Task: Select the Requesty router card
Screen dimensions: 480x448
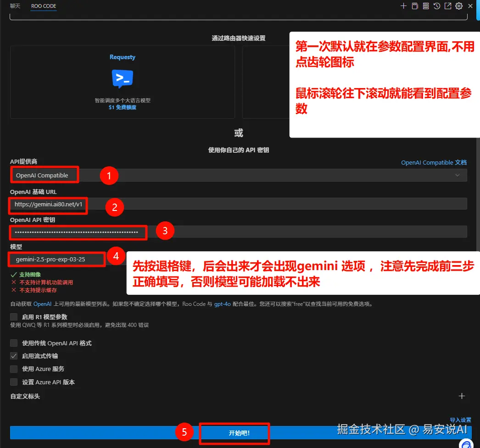Action: pos(123,82)
